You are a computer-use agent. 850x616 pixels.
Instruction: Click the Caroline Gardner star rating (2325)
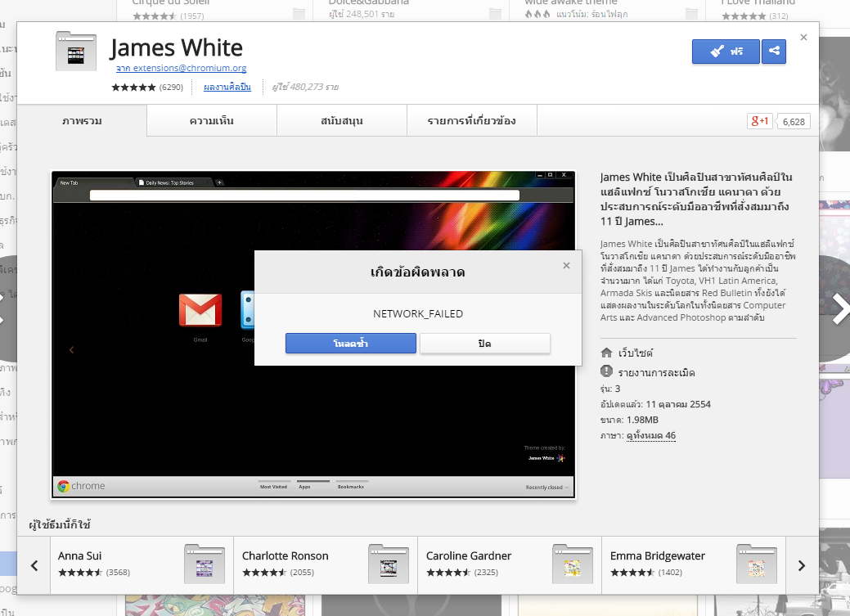pyautogui.click(x=462, y=572)
